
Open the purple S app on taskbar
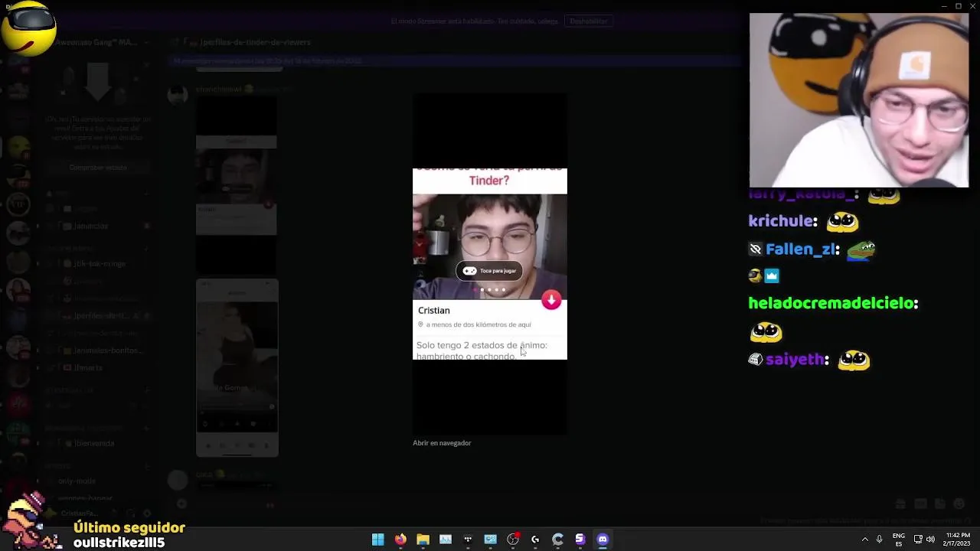[580, 540]
